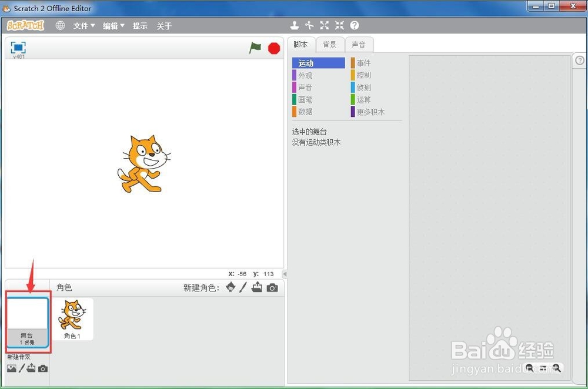The image size is (588, 389).
Task: Click the cat sprite on stage
Action: [144, 164]
